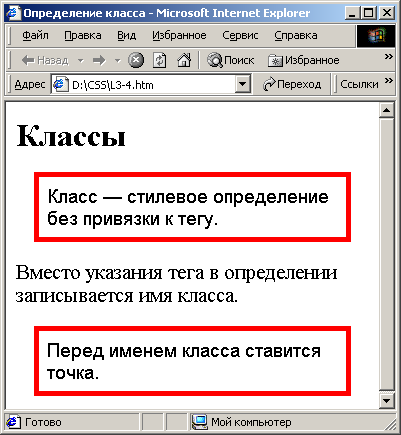The width and height of the screenshot is (401, 435).
Task: Open the Справка menu
Action: (296, 35)
